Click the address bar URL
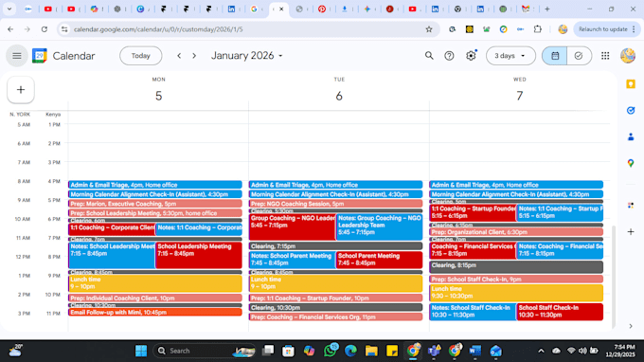The height and width of the screenshot is (362, 644). [x=158, y=29]
